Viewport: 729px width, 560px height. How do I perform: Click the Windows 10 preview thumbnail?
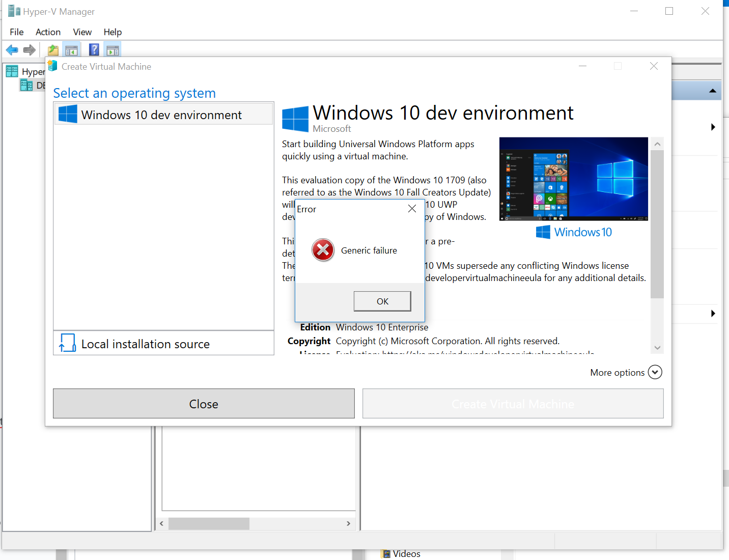573,179
